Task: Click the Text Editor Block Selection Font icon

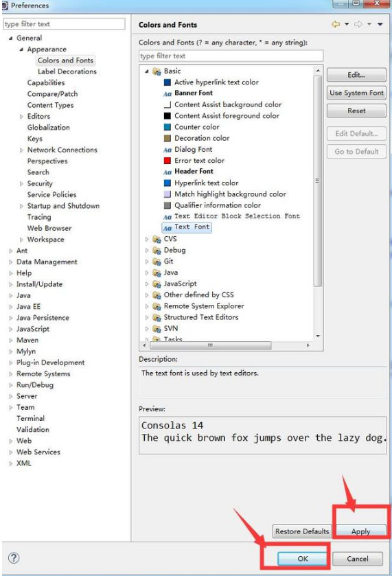Action: pos(167,217)
